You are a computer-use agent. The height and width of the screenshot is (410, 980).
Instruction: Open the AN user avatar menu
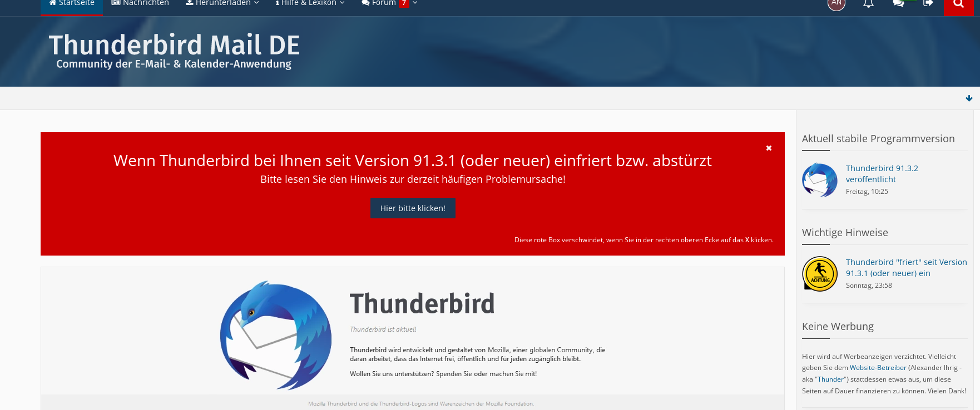point(837,3)
